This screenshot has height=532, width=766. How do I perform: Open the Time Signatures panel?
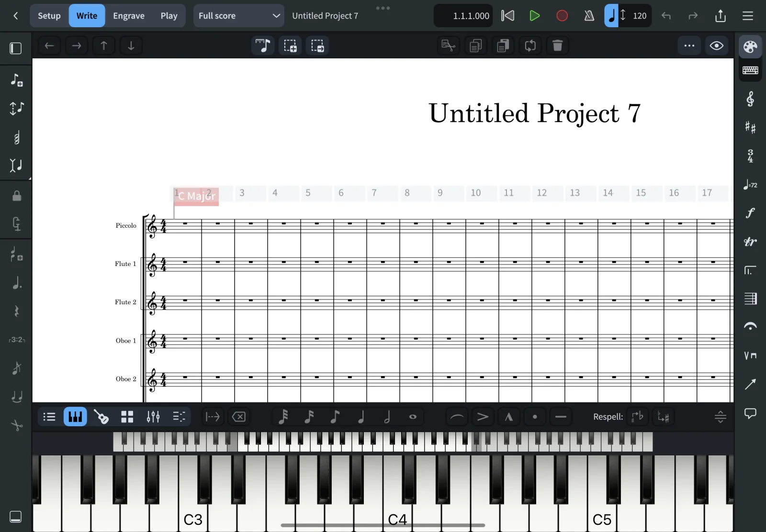[750, 156]
